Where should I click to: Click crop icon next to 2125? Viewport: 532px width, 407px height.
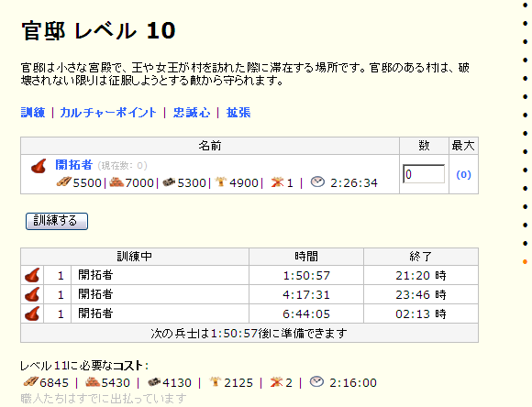(216, 382)
